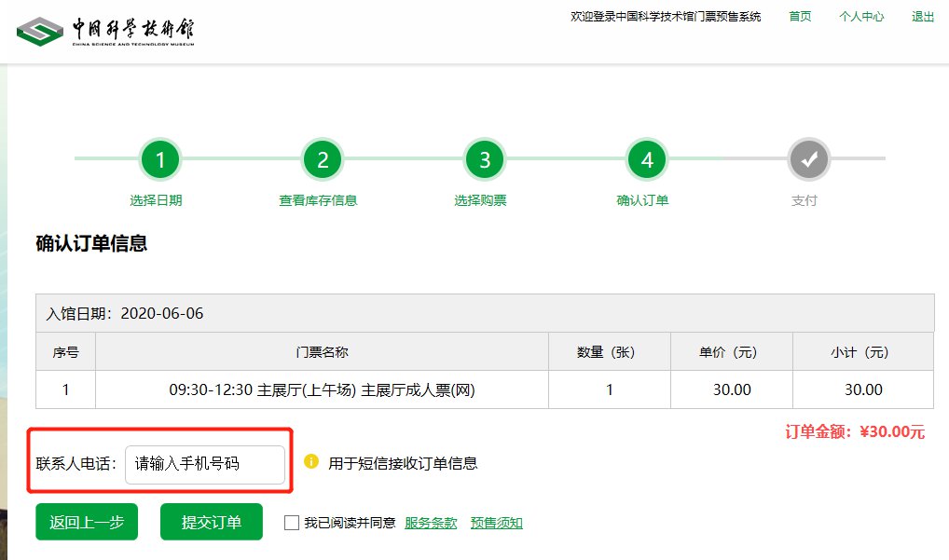
Task: Select the ticket name cell in row 1
Action: click(322, 389)
